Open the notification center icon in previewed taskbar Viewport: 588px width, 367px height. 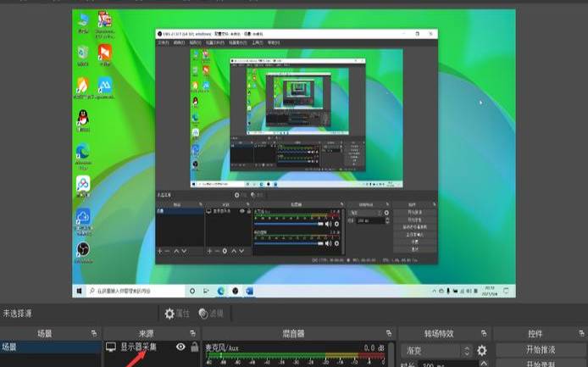507,291
